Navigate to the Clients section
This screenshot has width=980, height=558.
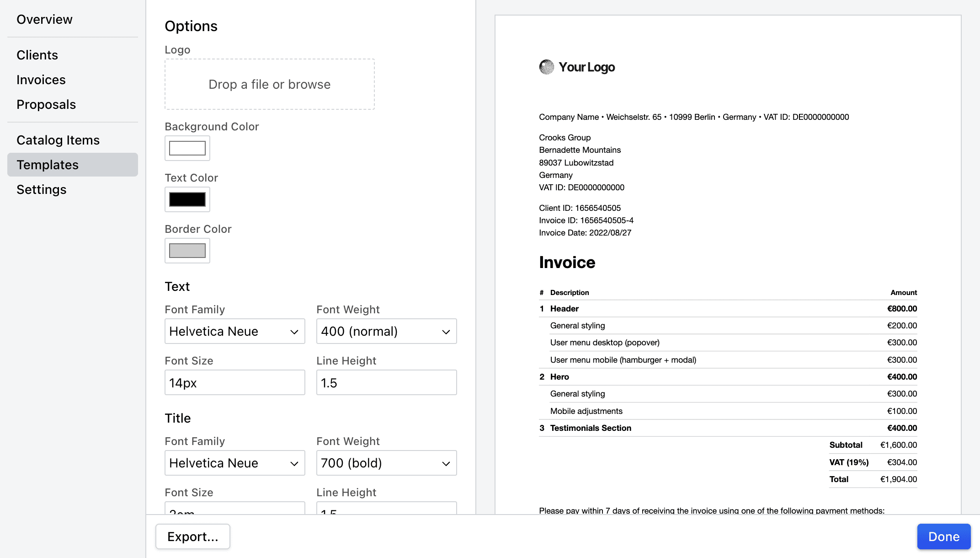(x=37, y=55)
